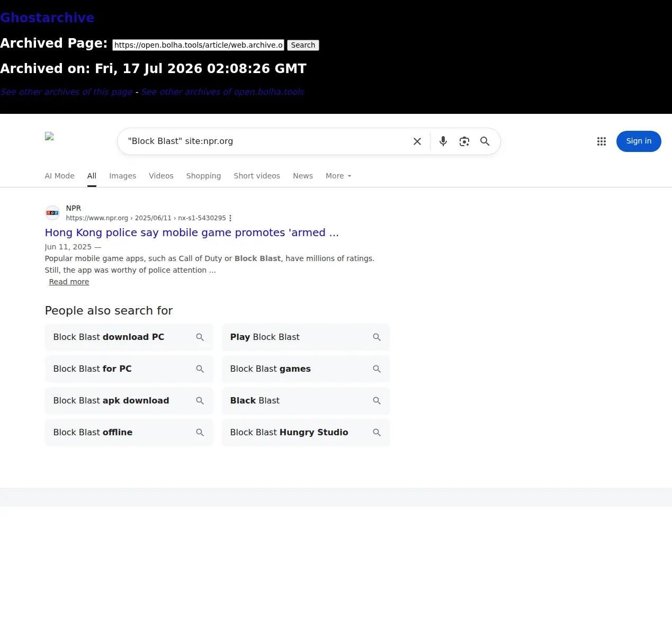
Task: Select the All results tab
Action: 92,176
